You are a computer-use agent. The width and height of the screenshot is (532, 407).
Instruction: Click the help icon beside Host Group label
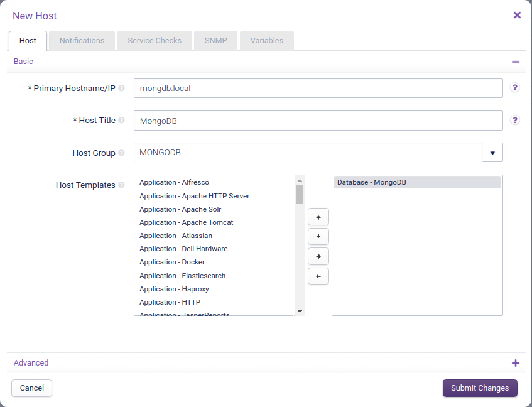coord(121,152)
